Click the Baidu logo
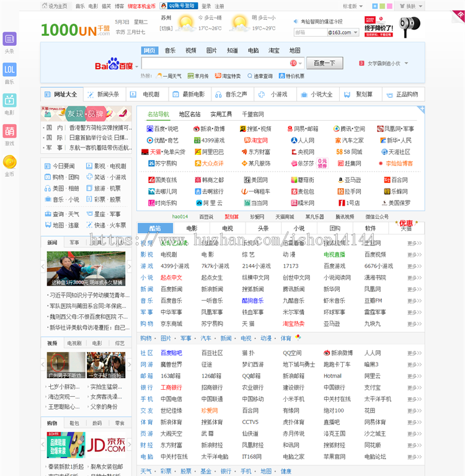Viewport: 465px width, 476px height. point(114,64)
